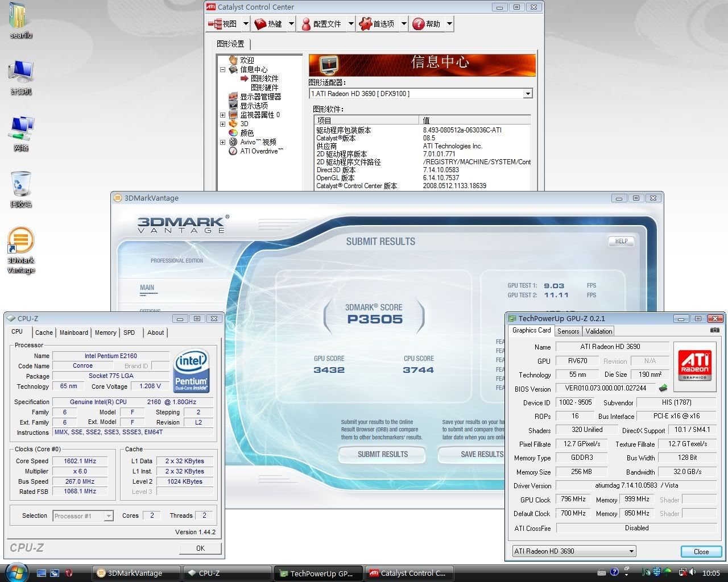The image size is (728, 582).
Task: Click the Windows Start orb
Action: 15,572
